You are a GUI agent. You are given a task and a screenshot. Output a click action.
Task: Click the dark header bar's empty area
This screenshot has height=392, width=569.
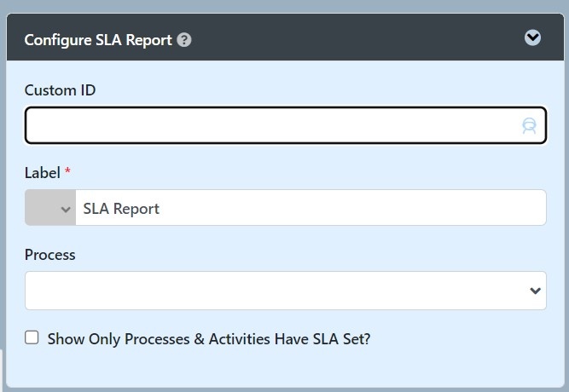pos(358,39)
